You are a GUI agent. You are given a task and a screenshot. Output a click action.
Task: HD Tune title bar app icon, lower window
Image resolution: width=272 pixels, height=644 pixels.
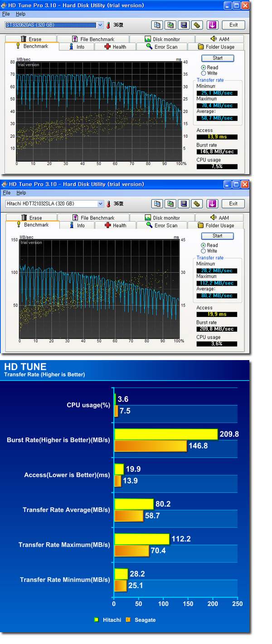pyautogui.click(x=5, y=184)
